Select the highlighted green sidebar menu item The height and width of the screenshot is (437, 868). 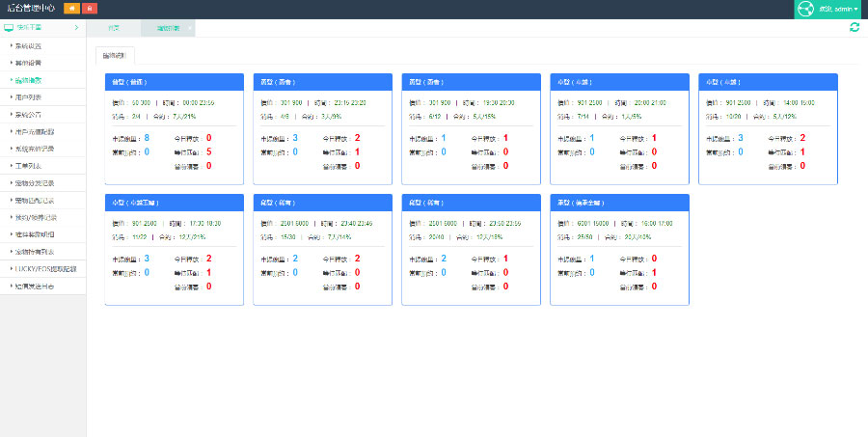[x=27, y=79]
